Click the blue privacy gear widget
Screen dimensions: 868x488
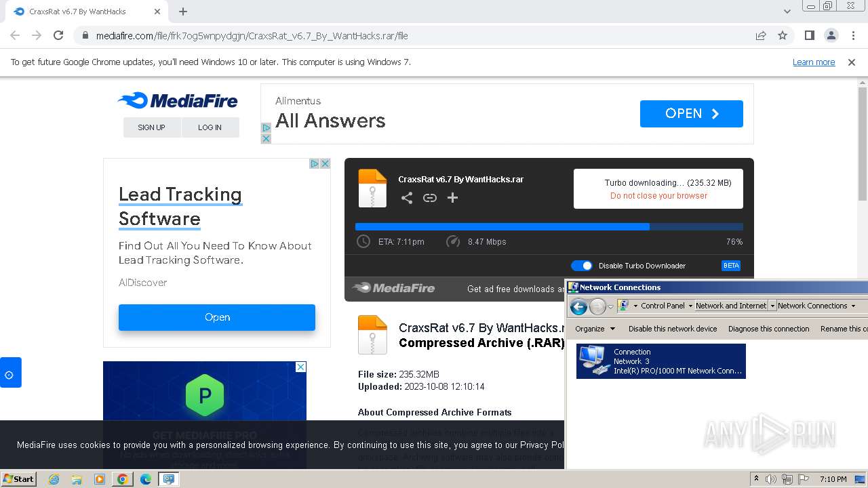[x=9, y=373]
